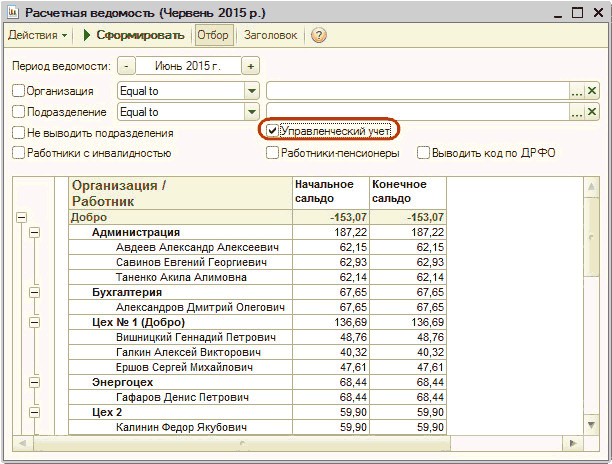Clear the Подразделение field with X icon

pos(592,112)
